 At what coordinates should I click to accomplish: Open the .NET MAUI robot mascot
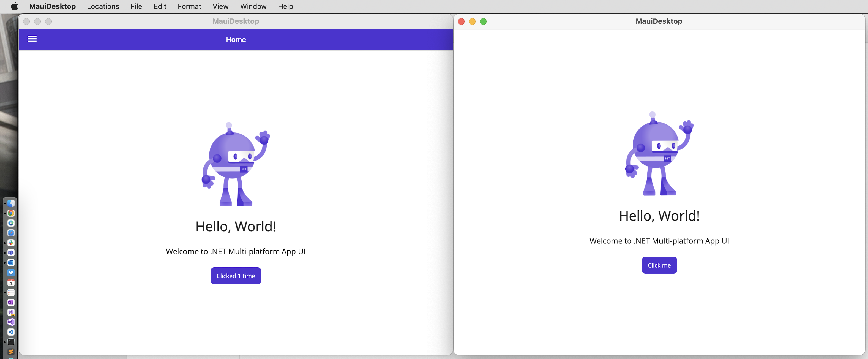click(x=235, y=161)
